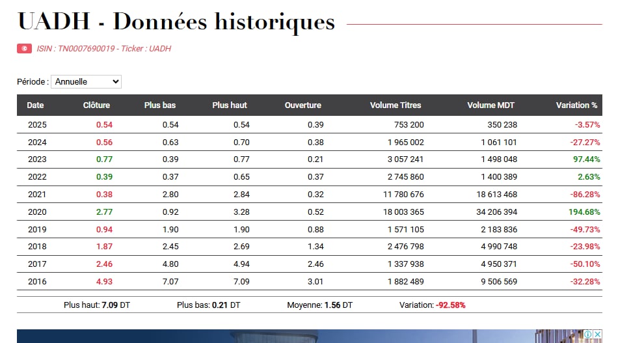This screenshot has width=644, height=343.
Task: Click the 2016 plus haut value 7.09
Action: point(241,282)
